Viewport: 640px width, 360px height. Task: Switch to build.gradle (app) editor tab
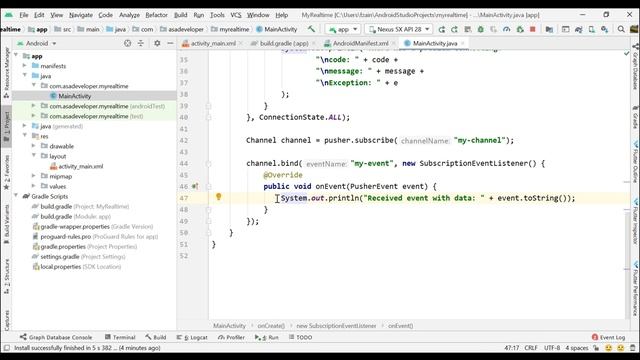pyautogui.click(x=283, y=43)
